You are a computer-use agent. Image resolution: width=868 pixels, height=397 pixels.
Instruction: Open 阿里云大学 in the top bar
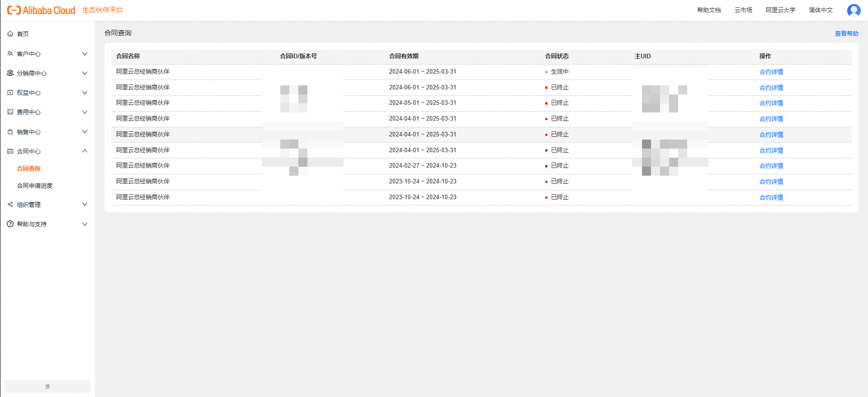coord(780,10)
